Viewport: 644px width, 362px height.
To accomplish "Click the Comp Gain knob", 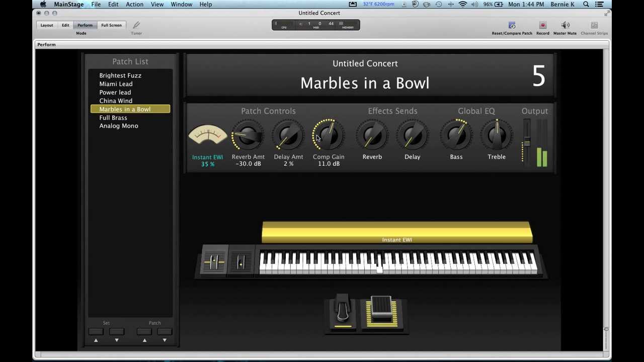I will pyautogui.click(x=328, y=136).
